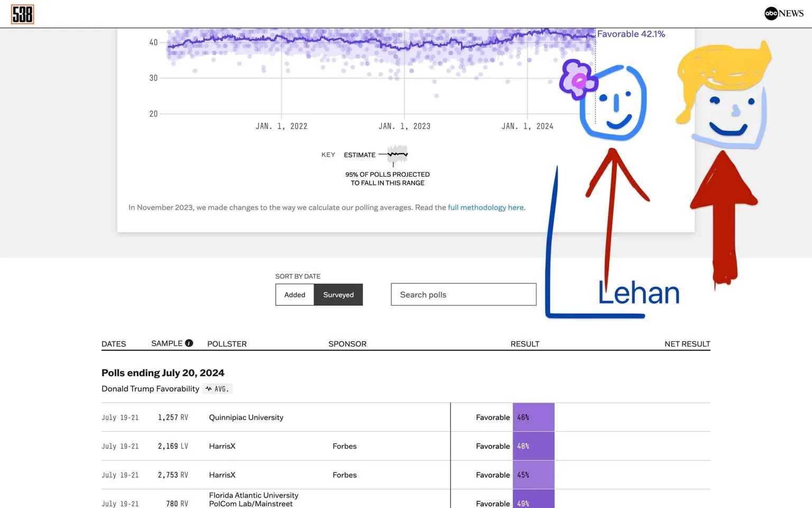Image resolution: width=812 pixels, height=508 pixels.
Task: Click the RESULT column header
Action: pyautogui.click(x=524, y=343)
